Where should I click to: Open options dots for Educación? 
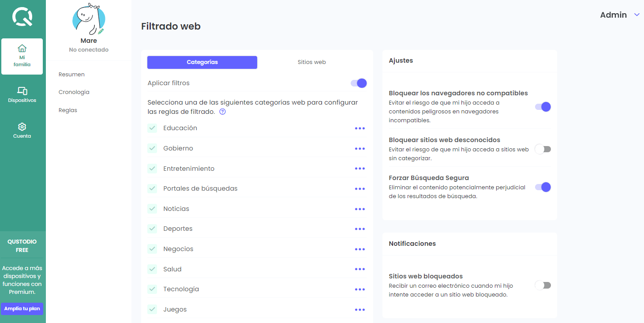coord(360,128)
